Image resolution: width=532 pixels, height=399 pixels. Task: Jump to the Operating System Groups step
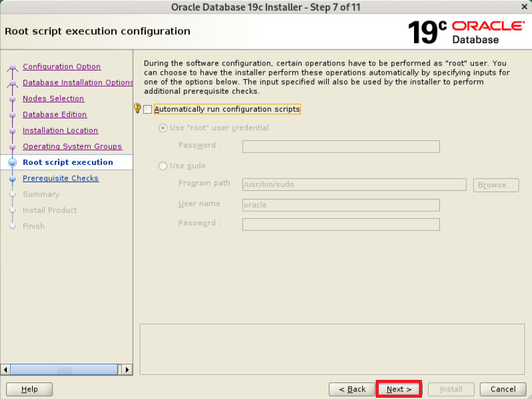72,146
